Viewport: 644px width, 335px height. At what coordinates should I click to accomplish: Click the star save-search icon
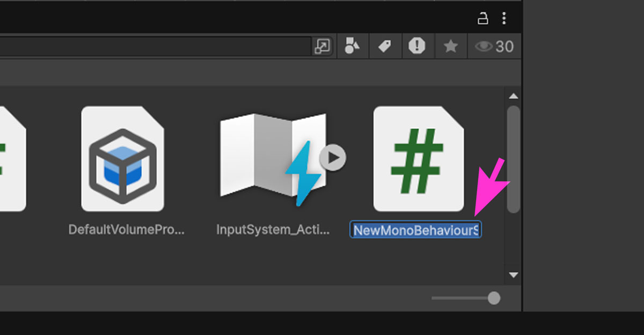pos(451,47)
